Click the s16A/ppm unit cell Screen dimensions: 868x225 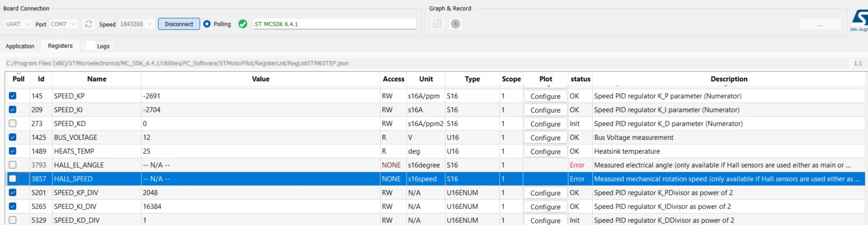pyautogui.click(x=424, y=96)
